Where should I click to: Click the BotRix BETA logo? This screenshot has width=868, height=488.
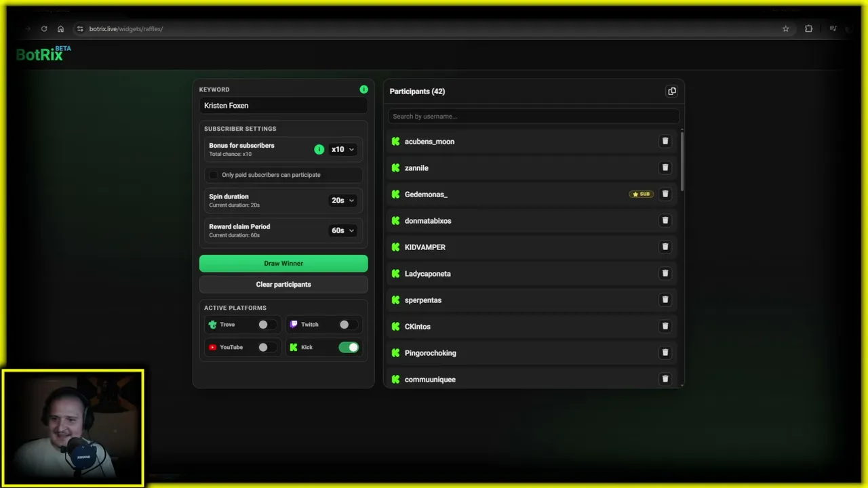point(43,54)
